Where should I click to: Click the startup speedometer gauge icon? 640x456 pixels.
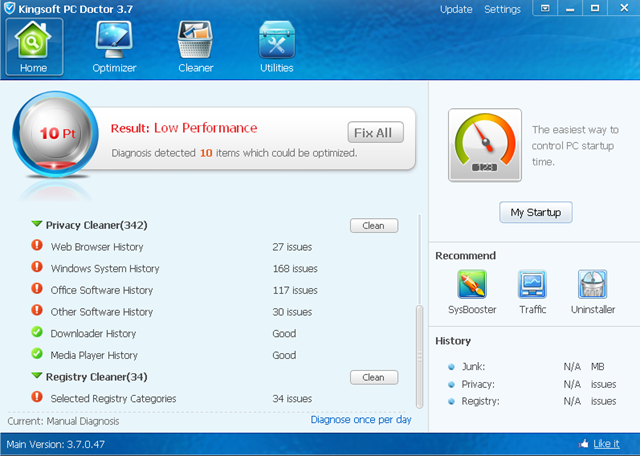click(x=485, y=145)
